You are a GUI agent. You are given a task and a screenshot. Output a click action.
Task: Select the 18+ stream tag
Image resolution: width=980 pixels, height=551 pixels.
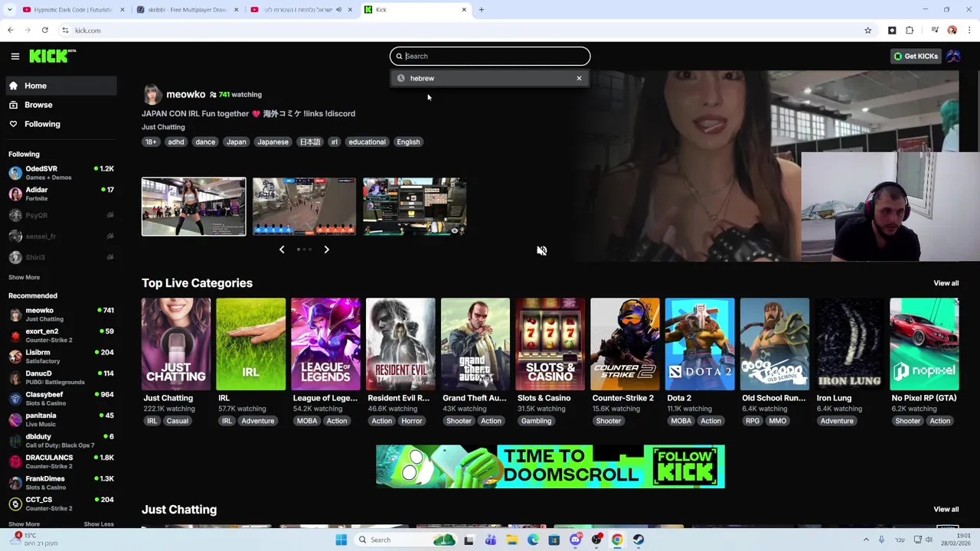(x=151, y=142)
